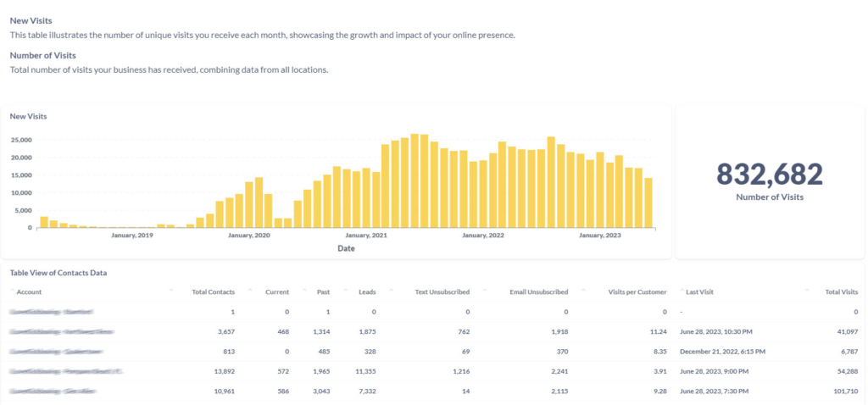The height and width of the screenshot is (405, 868).
Task: Sort by Total Visits column header
Action: [841, 292]
